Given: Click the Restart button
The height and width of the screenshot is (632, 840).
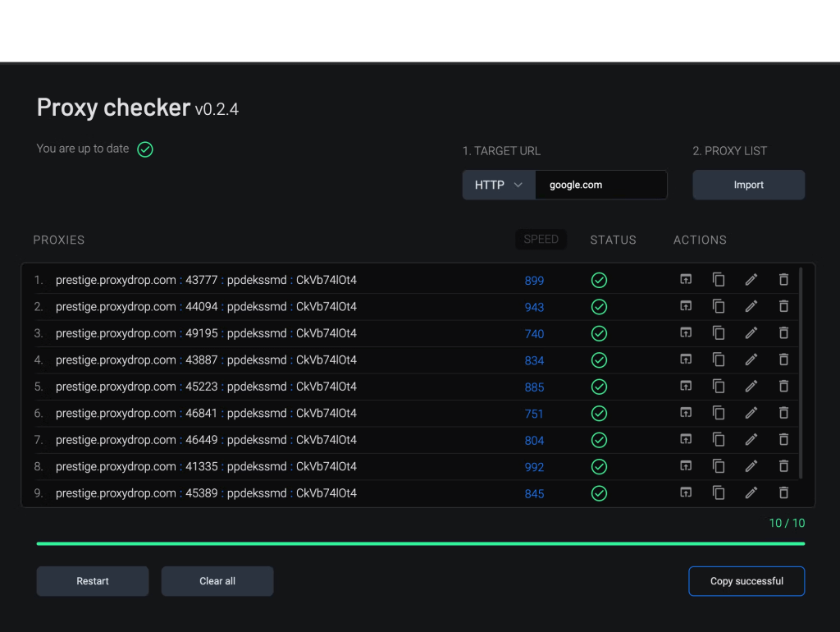Looking at the screenshot, I should coord(93,581).
